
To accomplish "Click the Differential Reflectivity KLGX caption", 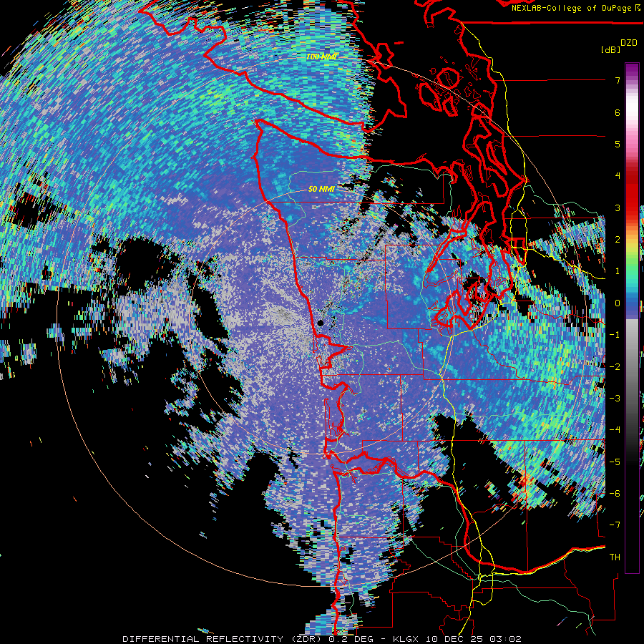I will click(322, 639).
